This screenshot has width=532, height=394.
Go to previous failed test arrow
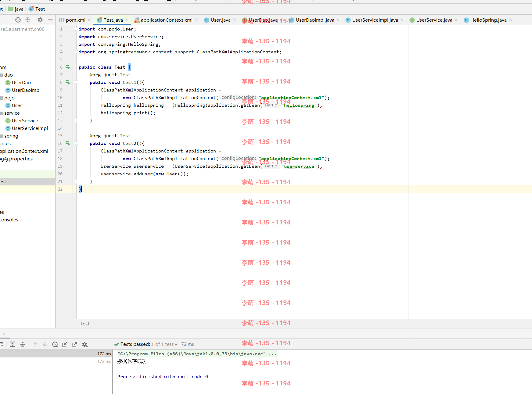pos(35,344)
